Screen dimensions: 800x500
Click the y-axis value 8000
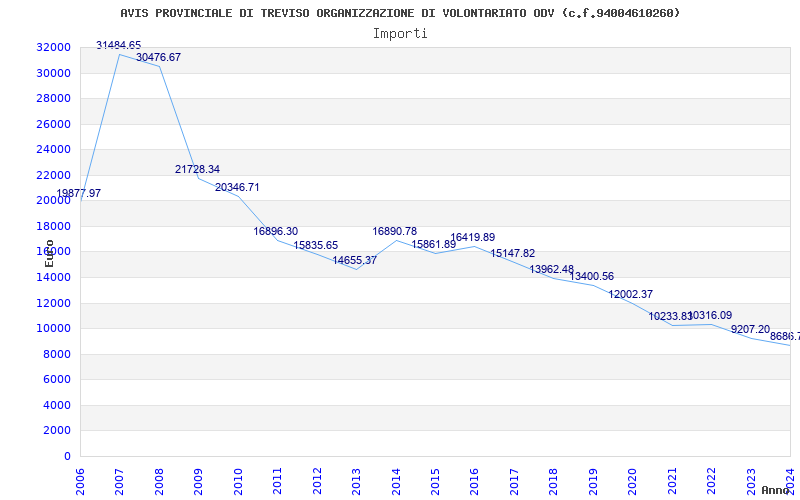click(57, 354)
